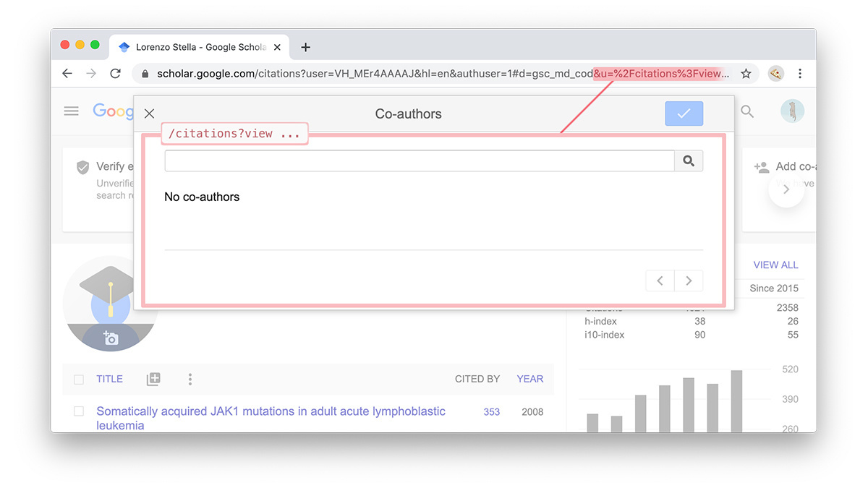Image resolution: width=868 pixels, height=488 pixels.
Task: Close the Co-authors dialog
Action: point(149,114)
